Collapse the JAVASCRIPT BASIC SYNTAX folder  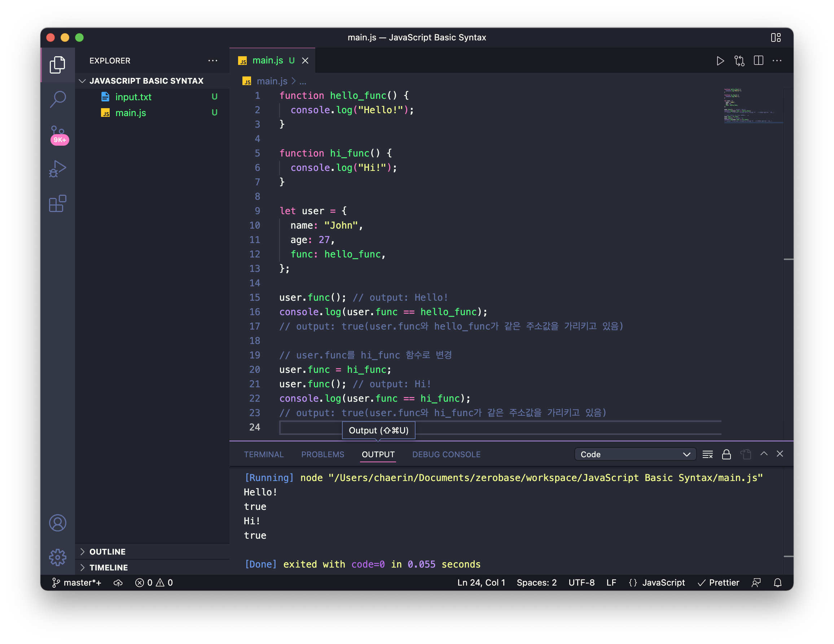[146, 81]
